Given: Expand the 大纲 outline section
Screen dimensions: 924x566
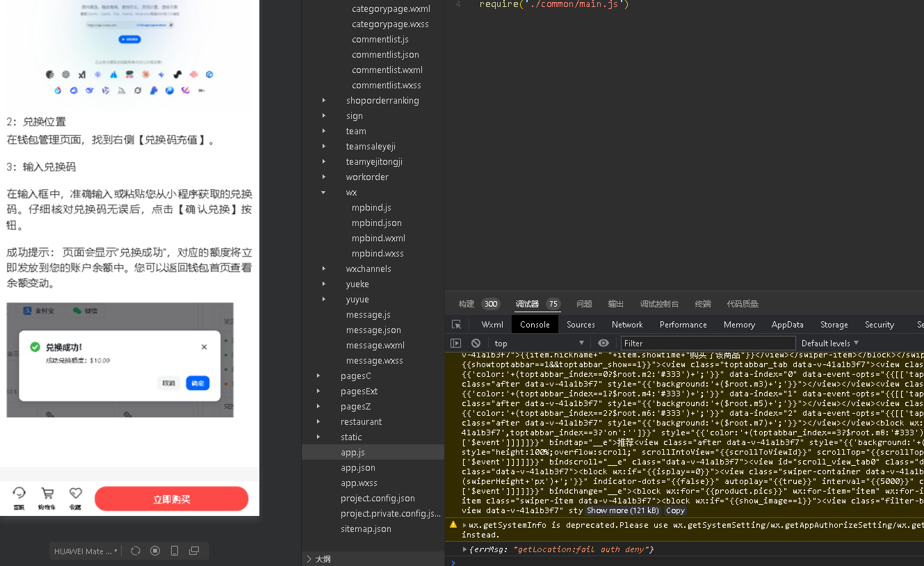Looking at the screenshot, I should [x=318, y=558].
